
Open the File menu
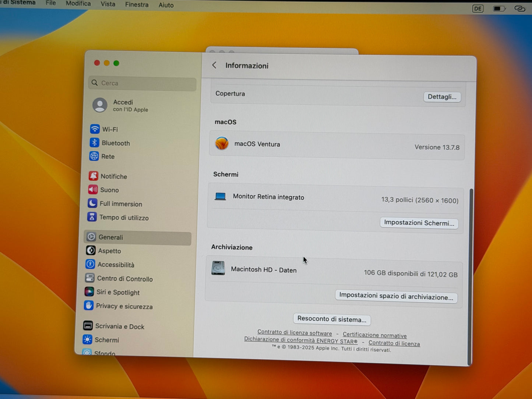pyautogui.click(x=51, y=3)
